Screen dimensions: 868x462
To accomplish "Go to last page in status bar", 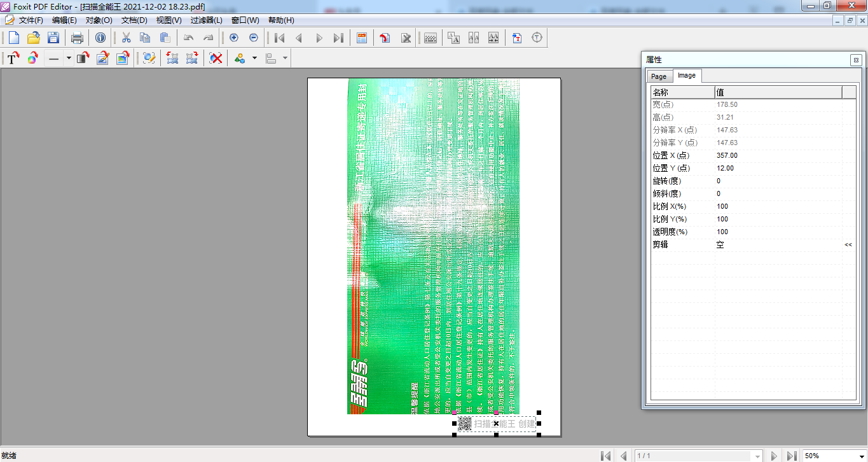I will pyautogui.click(x=792, y=456).
